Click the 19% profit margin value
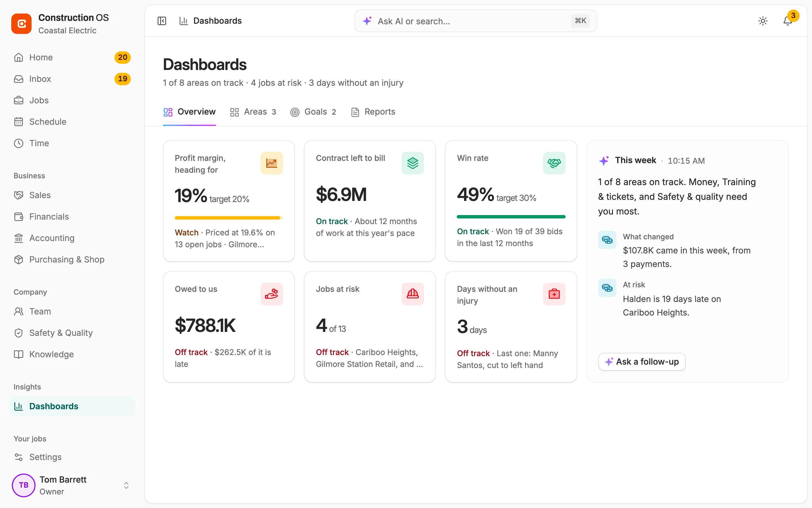This screenshot has width=812, height=508. pyautogui.click(x=191, y=196)
